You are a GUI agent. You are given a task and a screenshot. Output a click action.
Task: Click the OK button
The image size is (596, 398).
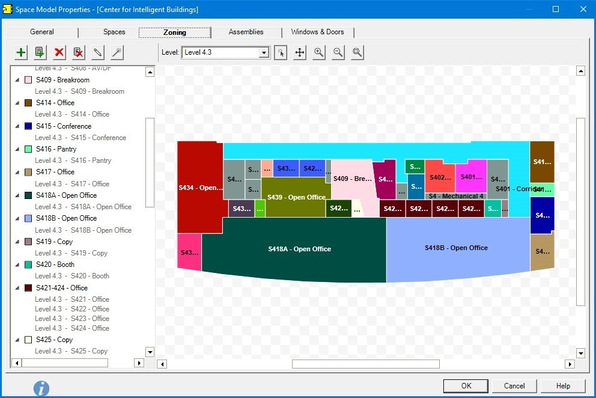coord(466,386)
